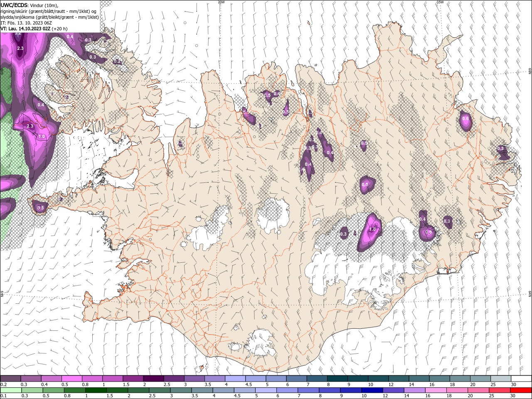Select darkest purple swatch labeled 2 in top legend
The height and width of the screenshot is (399, 532).
click(x=153, y=379)
